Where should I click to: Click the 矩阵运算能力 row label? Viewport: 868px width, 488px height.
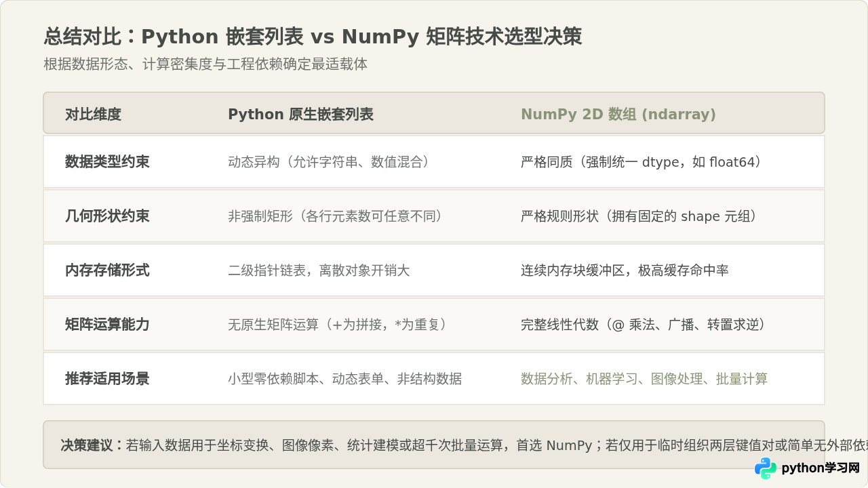tap(107, 324)
